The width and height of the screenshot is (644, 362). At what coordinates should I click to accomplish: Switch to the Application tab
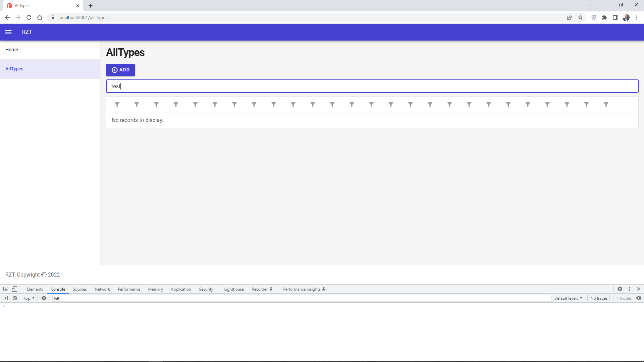pyautogui.click(x=181, y=289)
